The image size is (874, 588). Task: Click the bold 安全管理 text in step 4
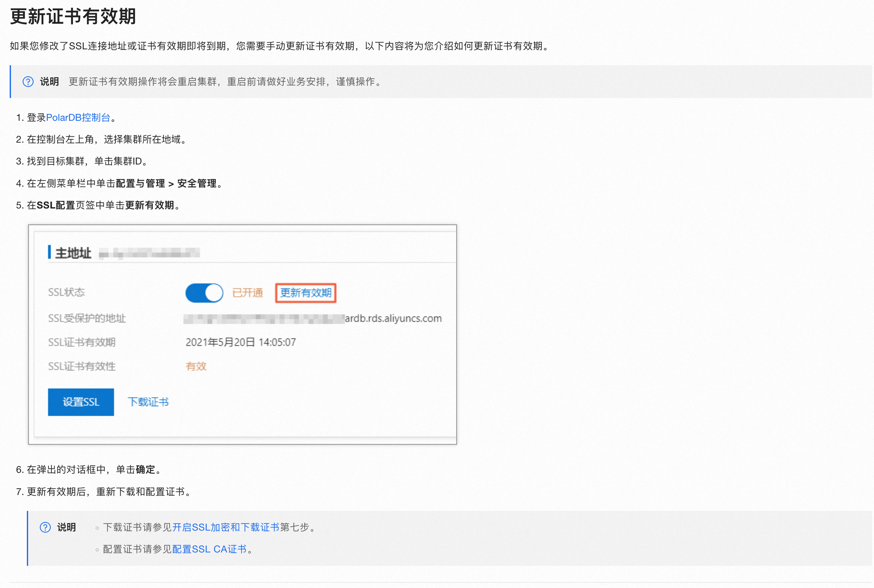[197, 184]
